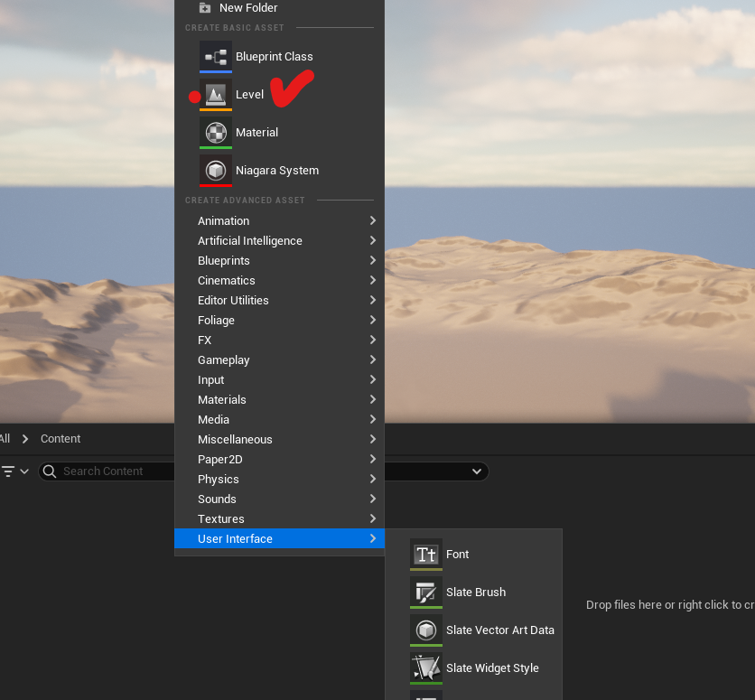Click the Slate Widget Style icon
Image resolution: width=755 pixels, height=700 pixels.
(x=426, y=668)
